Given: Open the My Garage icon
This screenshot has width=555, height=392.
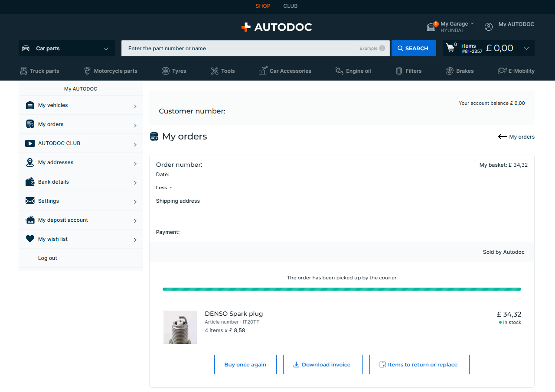Looking at the screenshot, I should [431, 27].
